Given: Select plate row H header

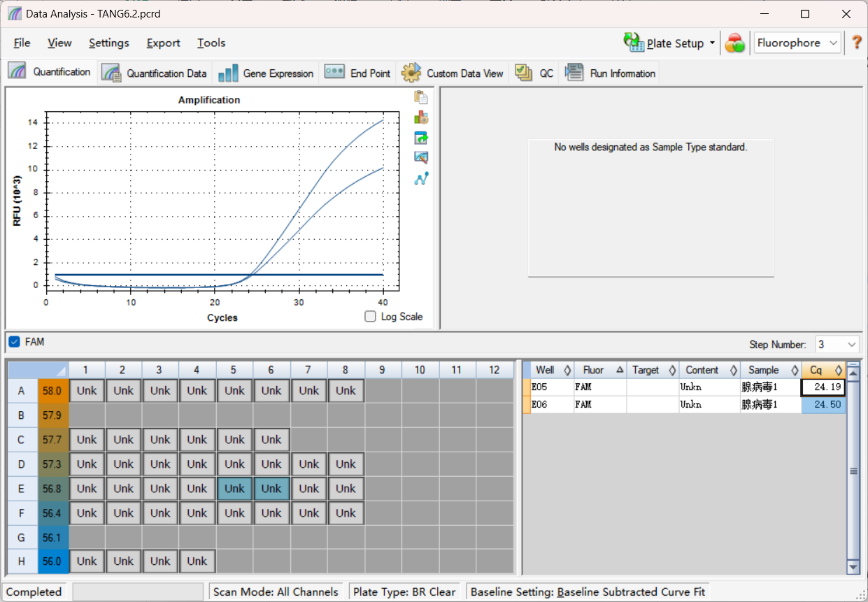Looking at the screenshot, I should click(22, 561).
